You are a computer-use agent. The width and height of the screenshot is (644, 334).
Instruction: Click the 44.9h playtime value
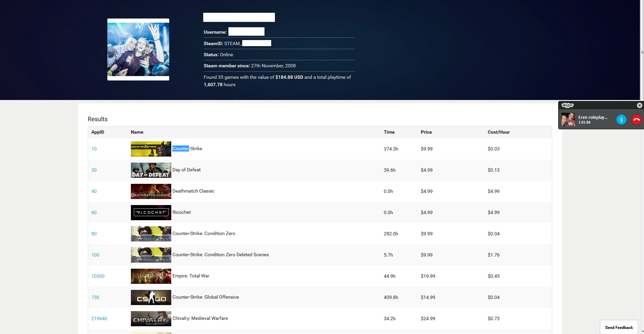390,276
